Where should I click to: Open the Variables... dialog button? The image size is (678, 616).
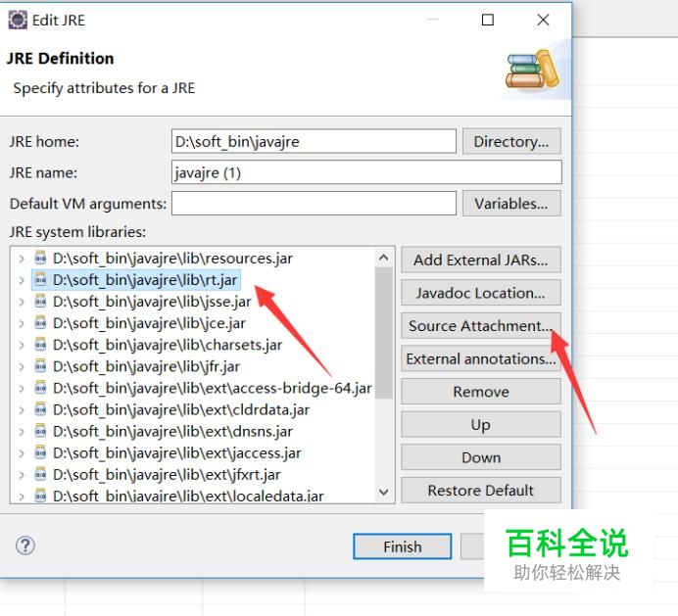(511, 203)
